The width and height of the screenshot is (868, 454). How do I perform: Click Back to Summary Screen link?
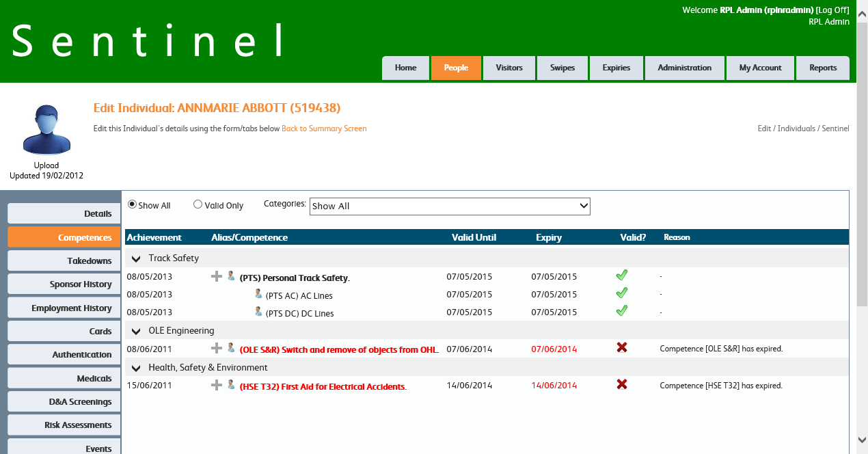tap(324, 129)
